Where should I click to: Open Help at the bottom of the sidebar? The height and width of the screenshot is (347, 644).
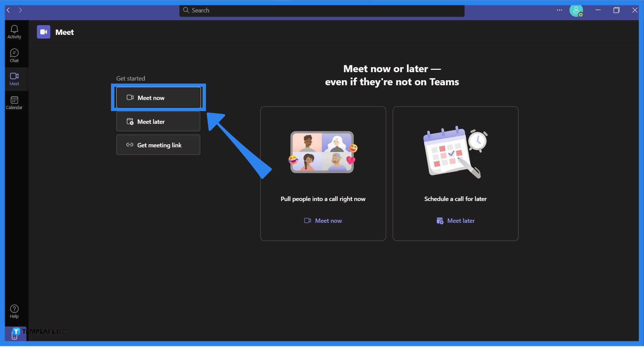pos(14,310)
